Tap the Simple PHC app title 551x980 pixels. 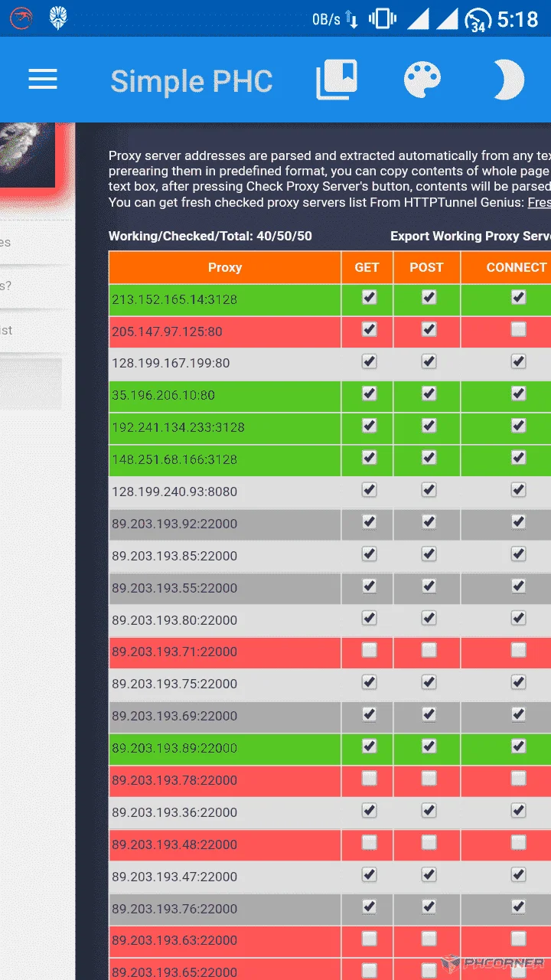[x=191, y=81]
